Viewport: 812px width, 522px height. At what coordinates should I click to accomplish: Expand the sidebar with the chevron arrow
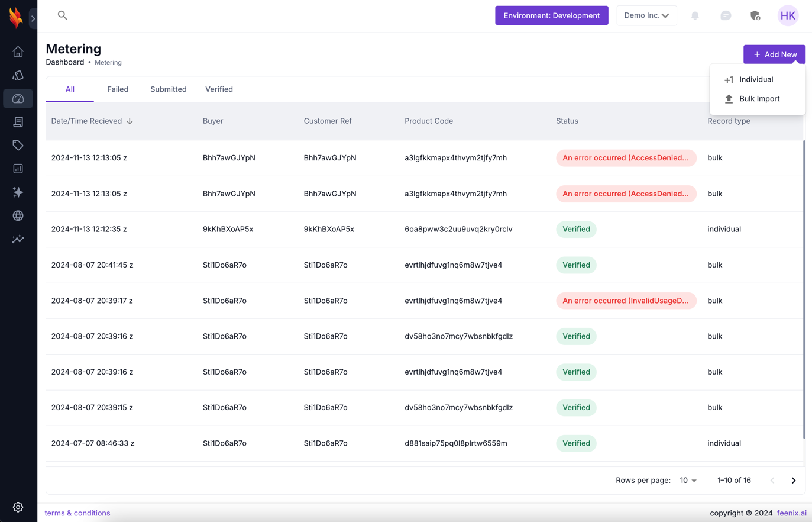[33, 18]
